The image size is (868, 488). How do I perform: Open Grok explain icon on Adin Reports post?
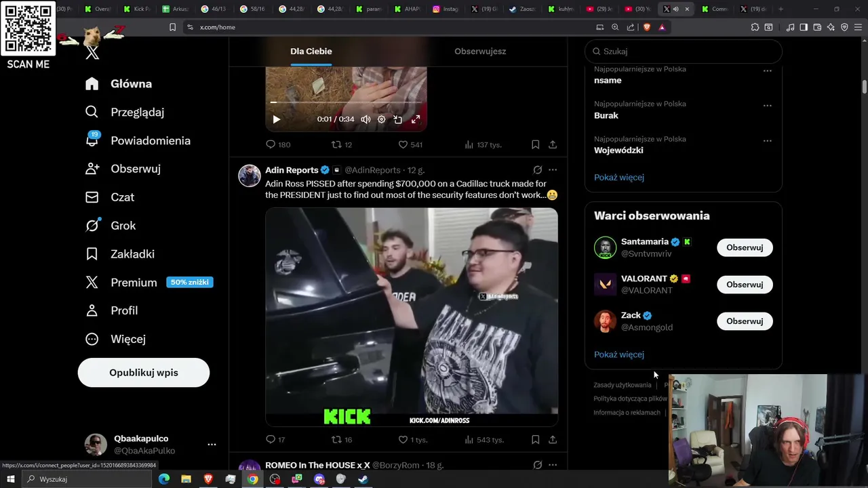[537, 170]
